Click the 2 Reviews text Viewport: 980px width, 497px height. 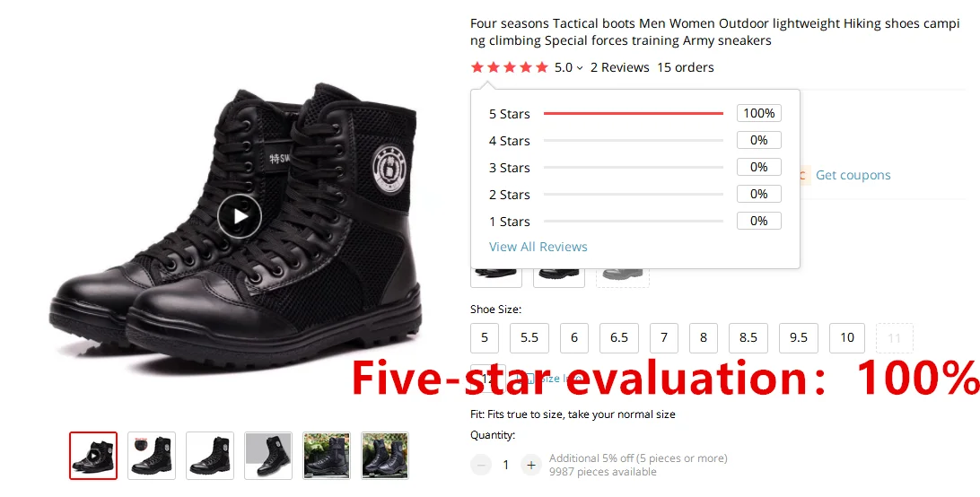click(619, 67)
